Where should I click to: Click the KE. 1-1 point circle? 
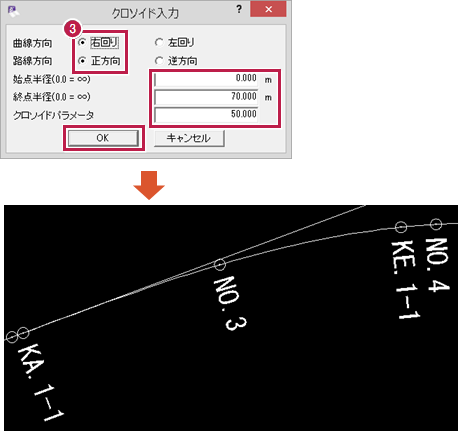(401, 227)
